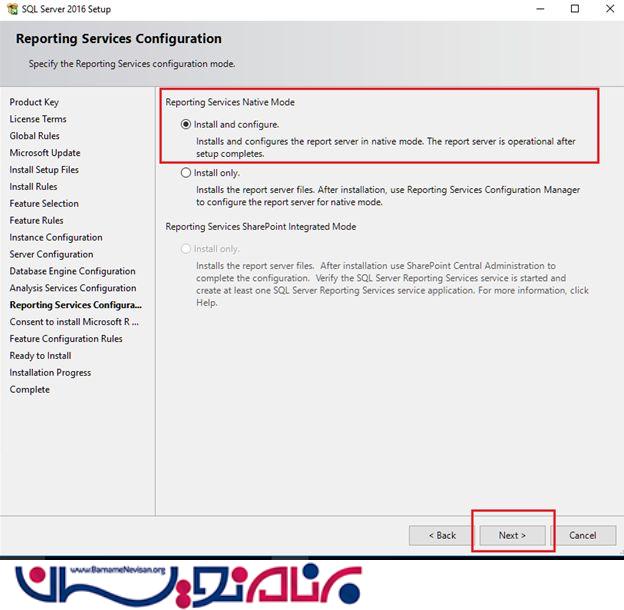Open the License Terms step
Screen dimensions: 624x610
[x=38, y=119]
